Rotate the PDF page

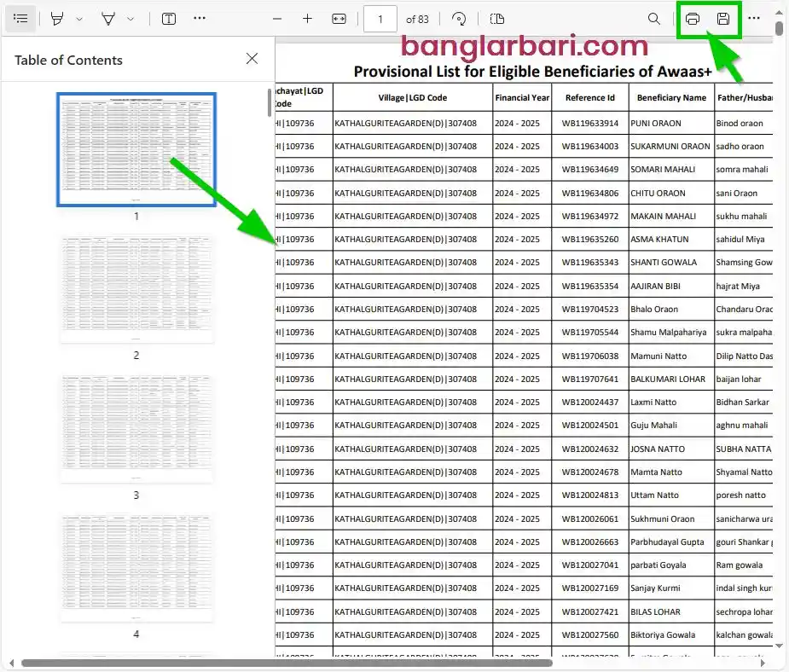pyautogui.click(x=460, y=19)
